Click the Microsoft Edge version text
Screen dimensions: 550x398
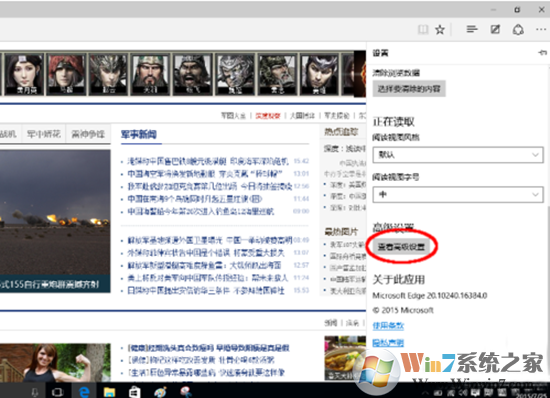(430, 296)
